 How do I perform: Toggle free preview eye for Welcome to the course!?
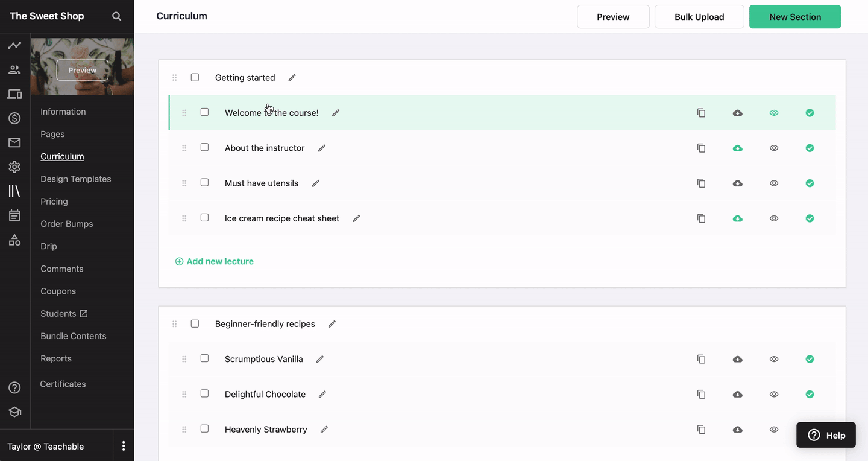pos(774,113)
